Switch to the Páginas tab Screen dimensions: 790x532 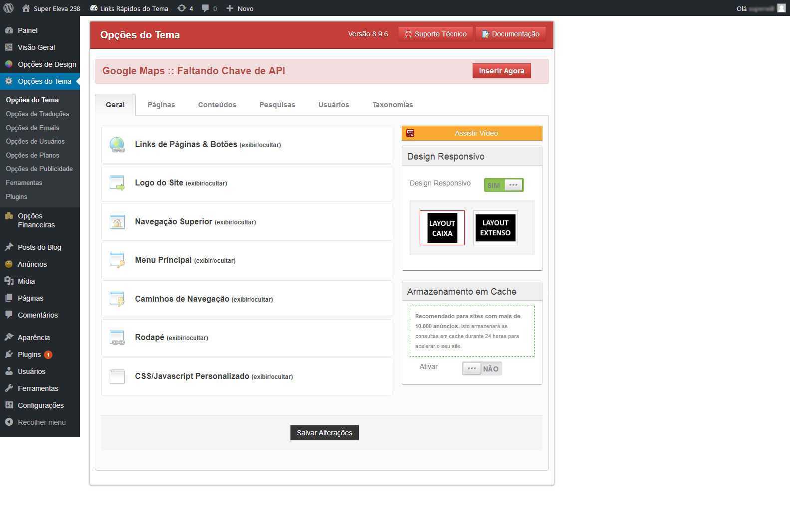point(161,105)
